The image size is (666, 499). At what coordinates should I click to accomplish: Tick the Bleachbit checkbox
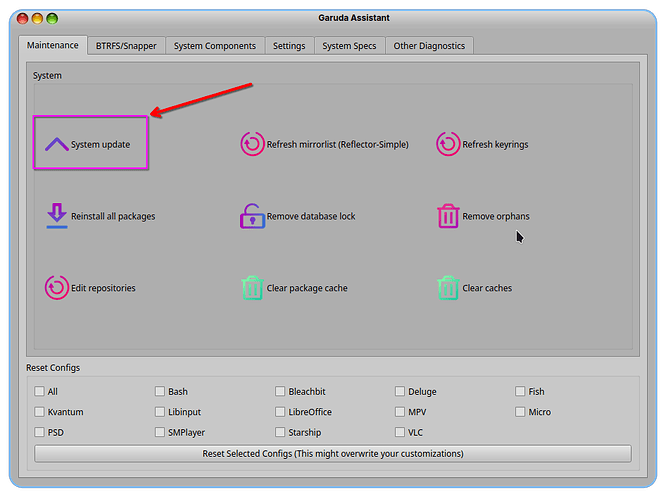[280, 391]
